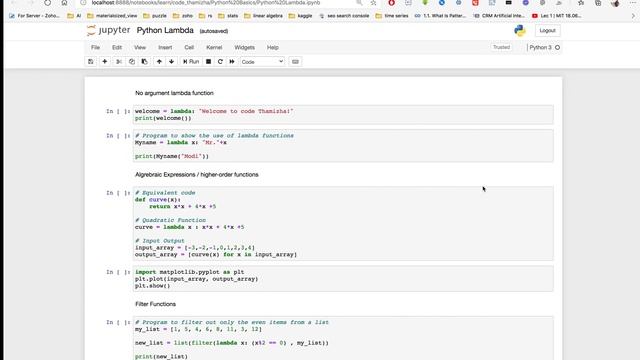This screenshot has height=360, width=640.
Task: Rename the notebook title Python Lambda
Action: [x=165, y=31]
